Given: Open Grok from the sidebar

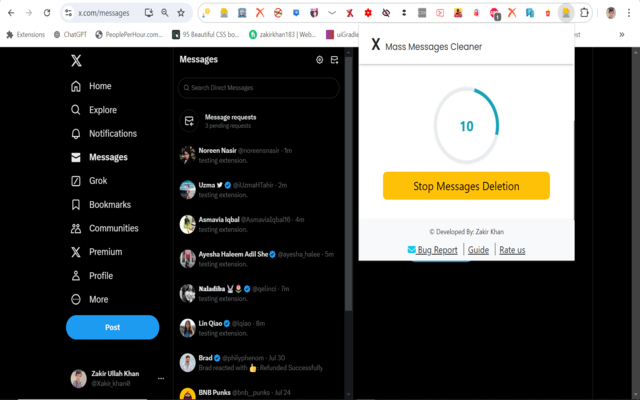Looking at the screenshot, I should point(89,181).
